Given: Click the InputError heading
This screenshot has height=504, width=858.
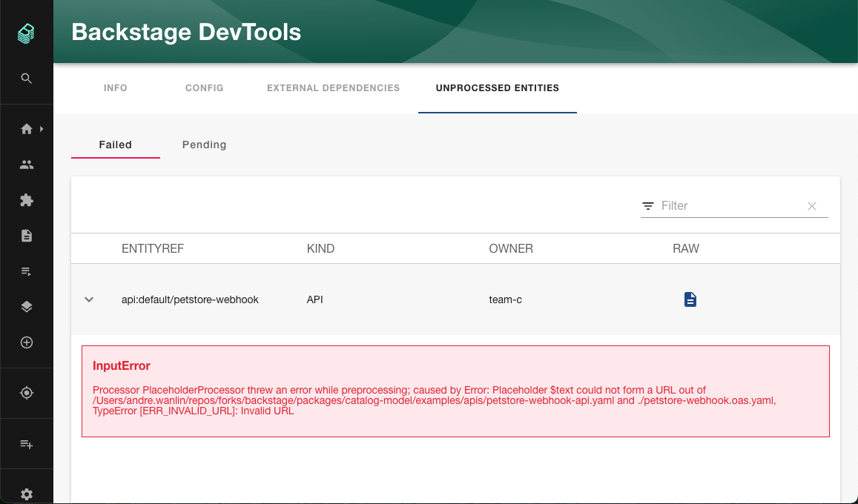Looking at the screenshot, I should (122, 365).
